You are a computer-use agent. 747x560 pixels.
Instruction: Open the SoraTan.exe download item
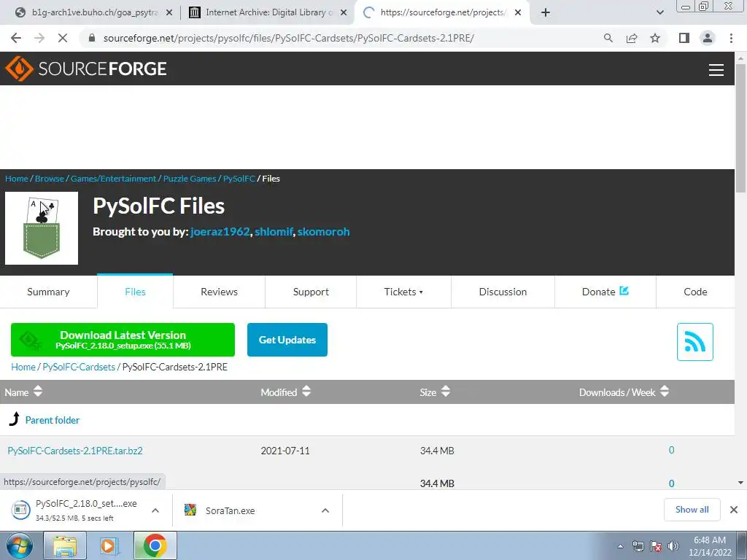pyautogui.click(x=230, y=510)
